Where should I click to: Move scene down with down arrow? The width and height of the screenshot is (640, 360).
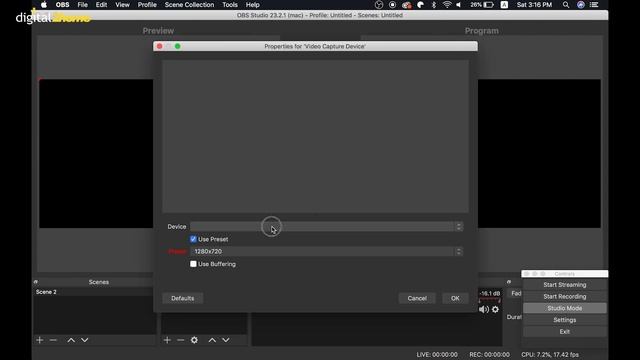pos(84,340)
